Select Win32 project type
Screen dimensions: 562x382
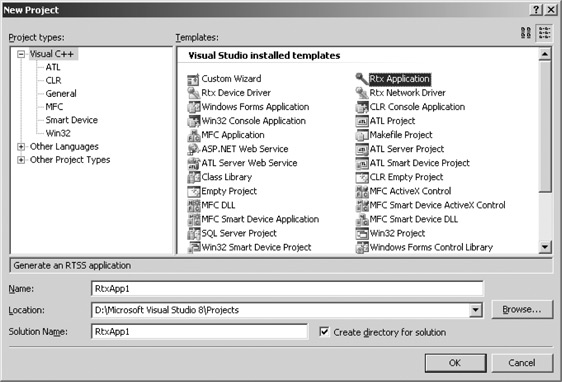[x=58, y=133]
